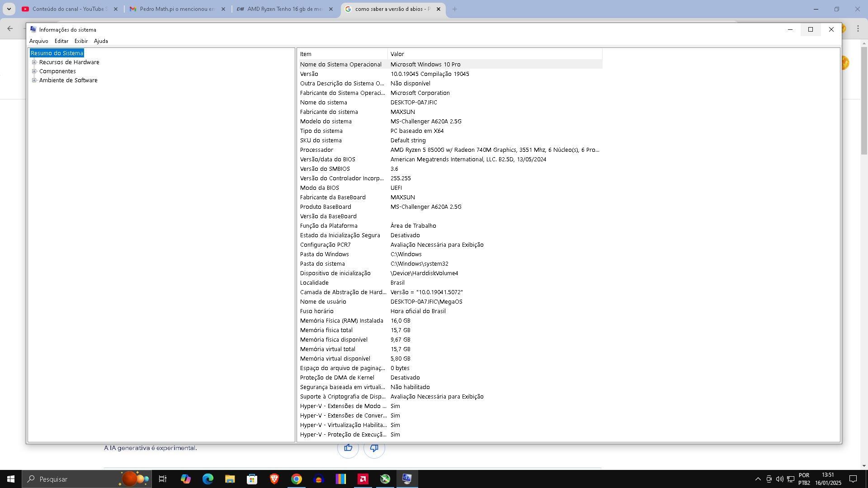Screen dimensions: 868x488
Task: Go back in the Chrome window
Action: pyautogui.click(x=10, y=28)
